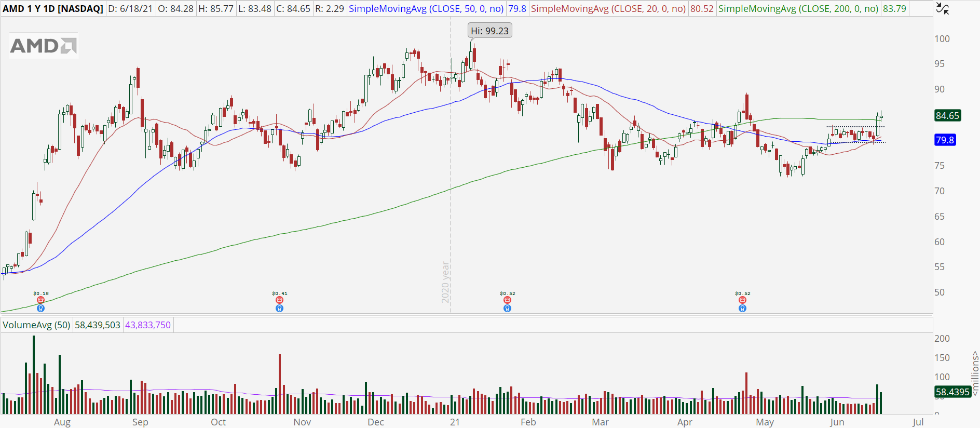Click the high price 'H: 85.77'
This screenshot has height=428, width=980.
pos(216,9)
